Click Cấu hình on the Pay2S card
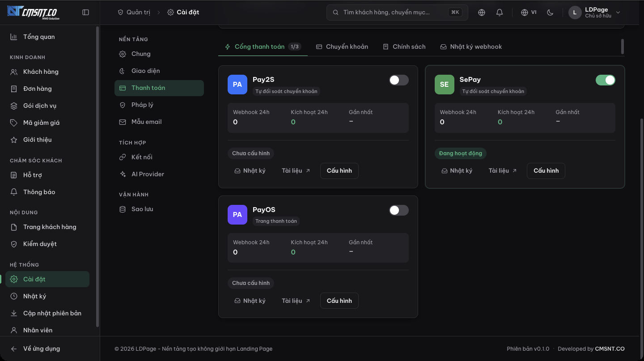 pos(339,170)
